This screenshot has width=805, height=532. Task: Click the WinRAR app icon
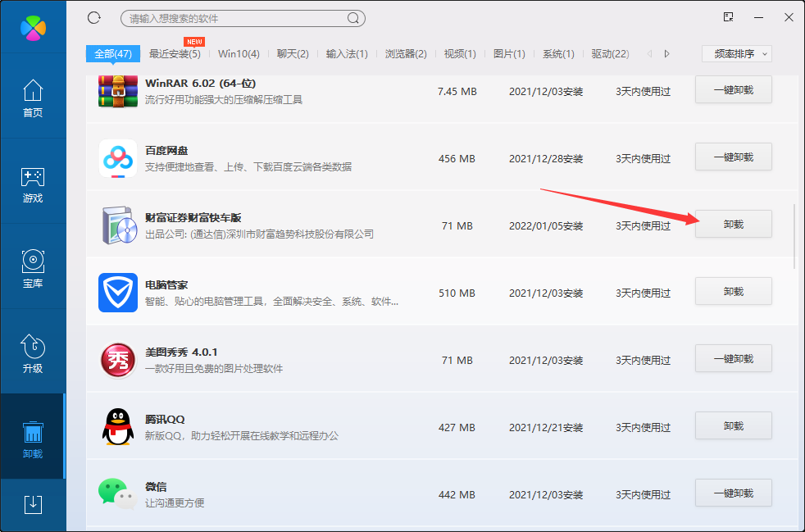pos(118,92)
